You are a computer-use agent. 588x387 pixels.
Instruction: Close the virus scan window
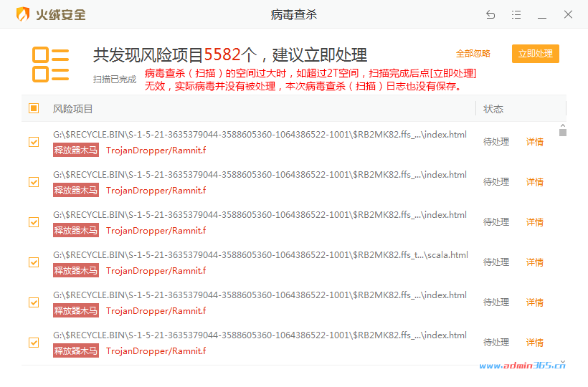[568, 14]
